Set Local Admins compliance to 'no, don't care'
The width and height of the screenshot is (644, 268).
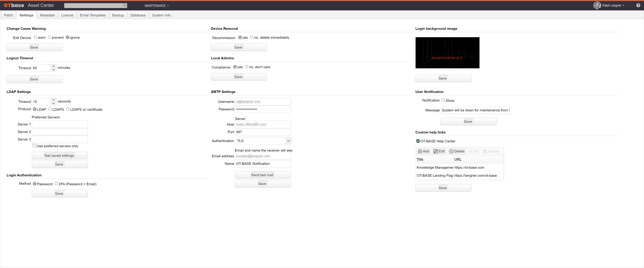pyautogui.click(x=247, y=67)
